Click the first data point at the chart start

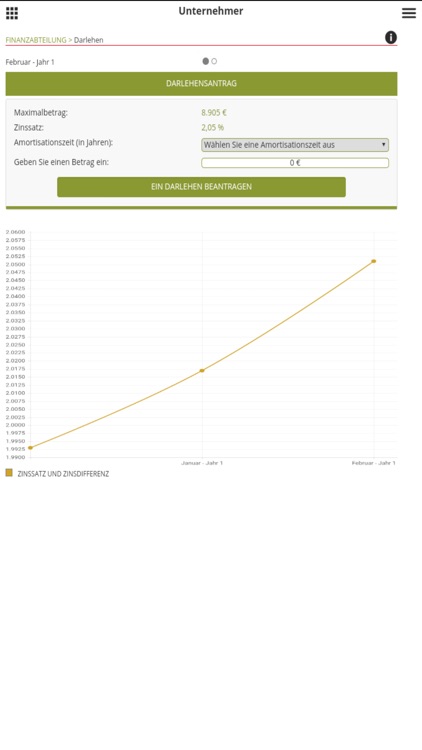pos(30,448)
